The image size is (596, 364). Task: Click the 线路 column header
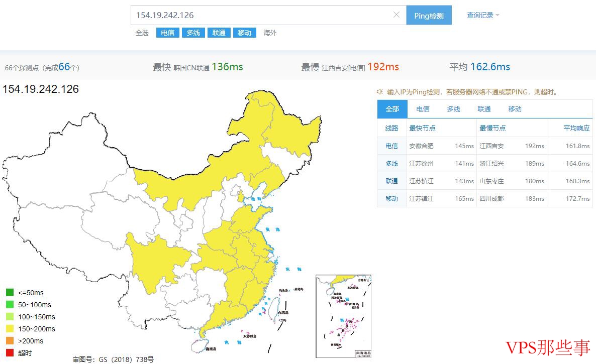coord(391,128)
